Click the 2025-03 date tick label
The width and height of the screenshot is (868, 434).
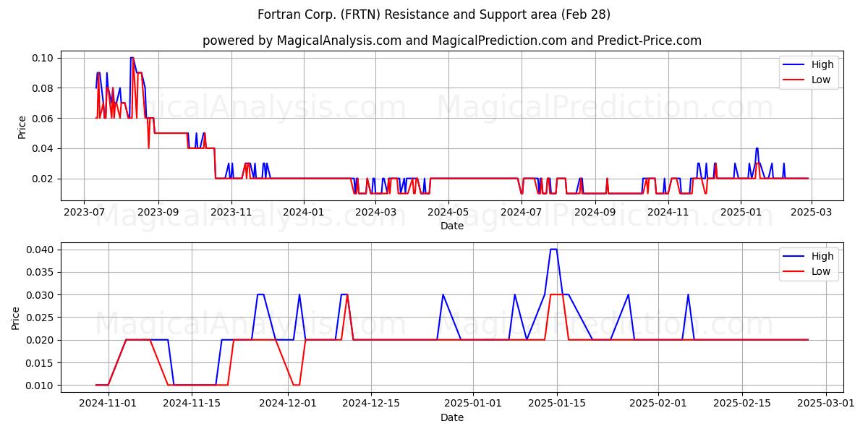pyautogui.click(x=812, y=212)
